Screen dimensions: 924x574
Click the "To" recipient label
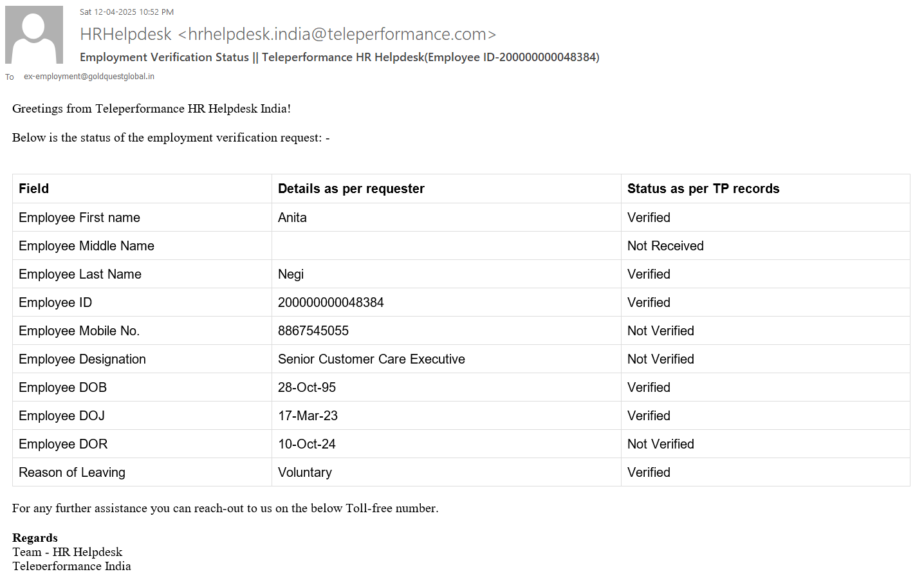(x=10, y=77)
